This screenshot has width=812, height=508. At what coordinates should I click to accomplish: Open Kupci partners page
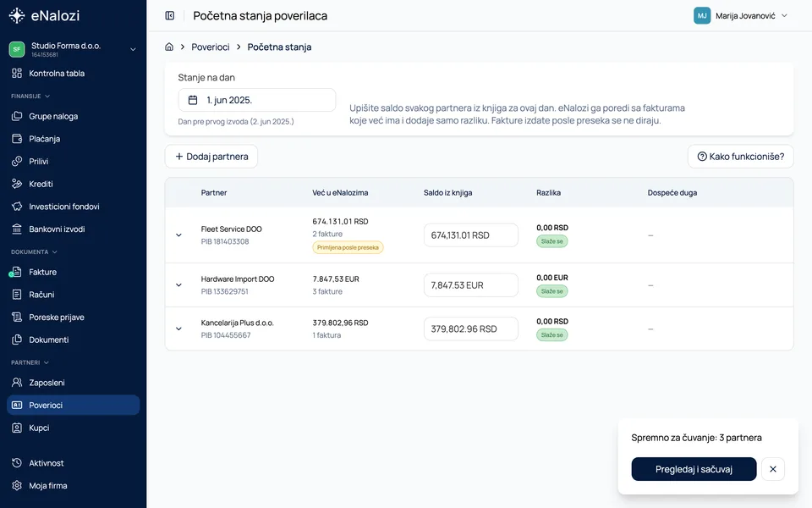73,428
